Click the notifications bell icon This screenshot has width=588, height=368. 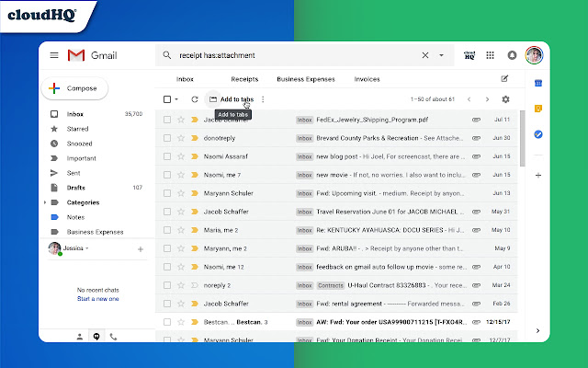tap(512, 55)
